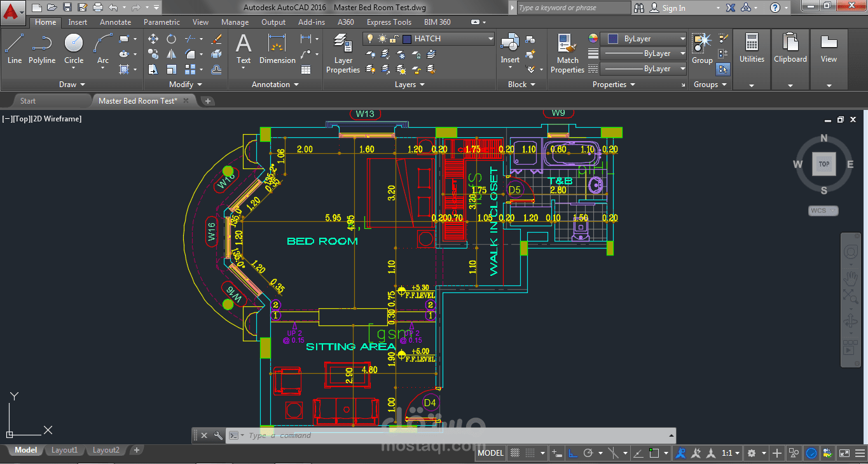868x464 pixels.
Task: Activate the Offset tool
Action: pyautogui.click(x=216, y=69)
